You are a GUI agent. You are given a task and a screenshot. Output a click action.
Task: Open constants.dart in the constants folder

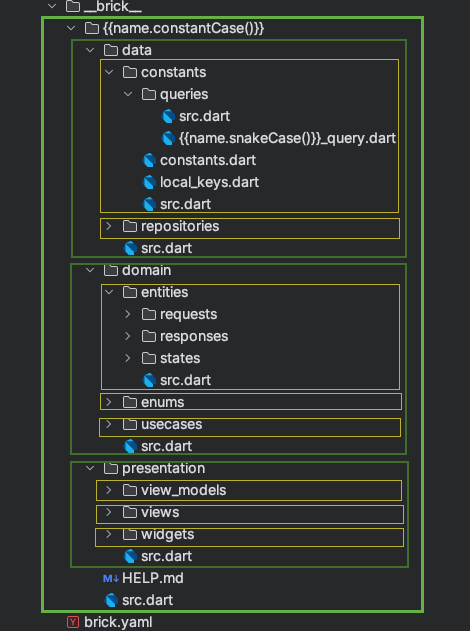208,160
